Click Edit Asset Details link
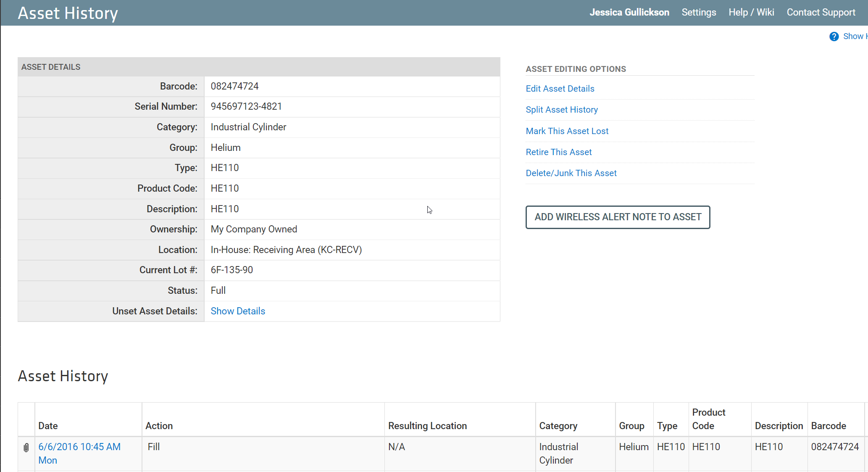 (560, 89)
